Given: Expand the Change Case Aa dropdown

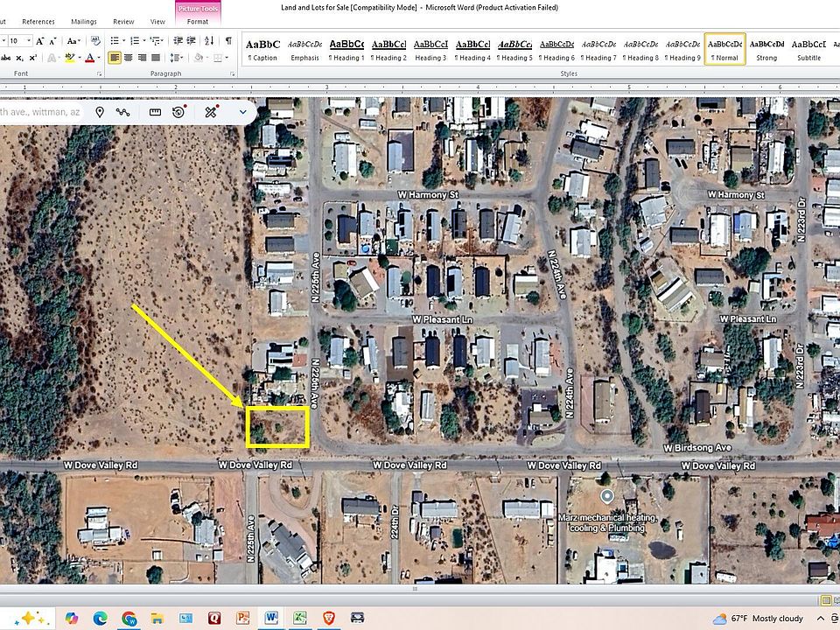Looking at the screenshot, I should click(x=73, y=41).
